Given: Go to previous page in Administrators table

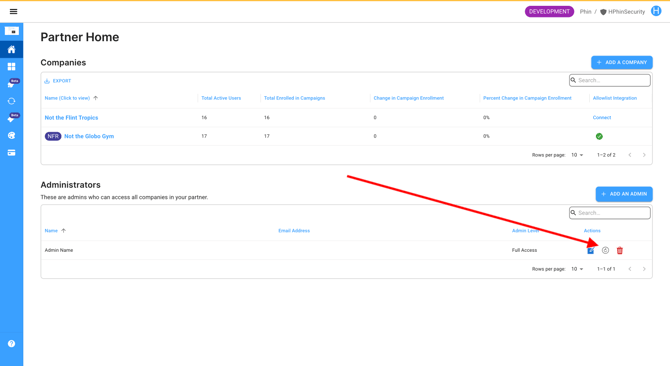Looking at the screenshot, I should [630, 269].
